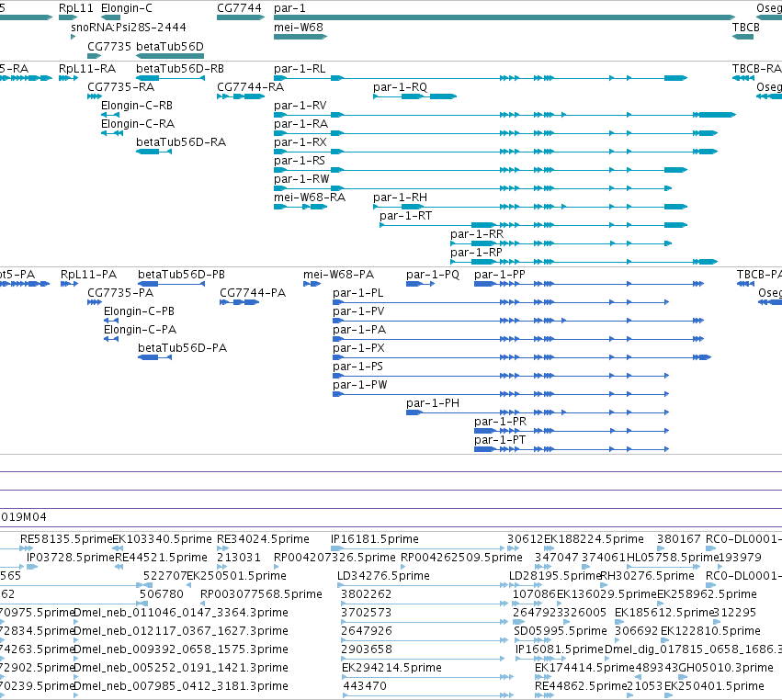Select the Elongin-C gene label
The height and width of the screenshot is (700, 782).
127,8
